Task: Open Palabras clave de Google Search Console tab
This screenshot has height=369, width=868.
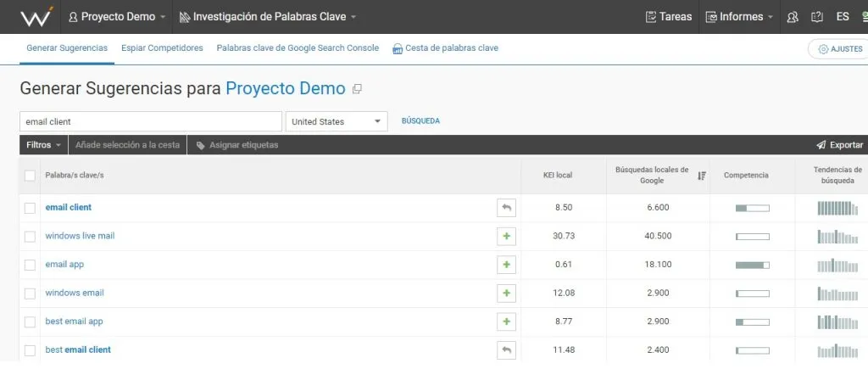Action: point(298,48)
